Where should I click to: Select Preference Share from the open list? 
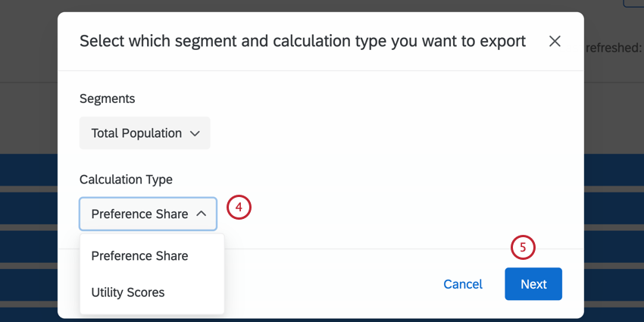click(x=139, y=256)
